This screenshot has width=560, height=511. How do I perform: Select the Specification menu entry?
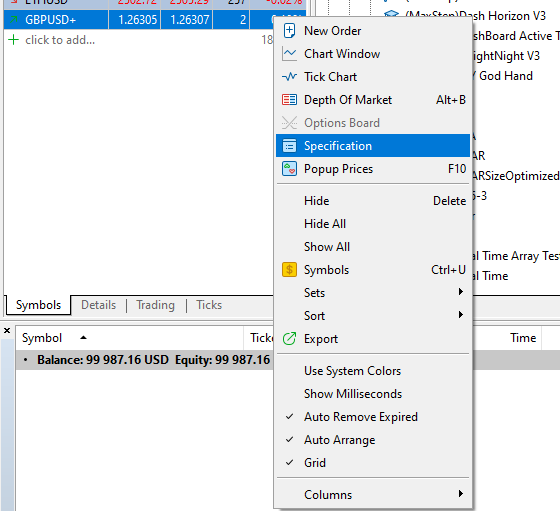[x=372, y=146]
